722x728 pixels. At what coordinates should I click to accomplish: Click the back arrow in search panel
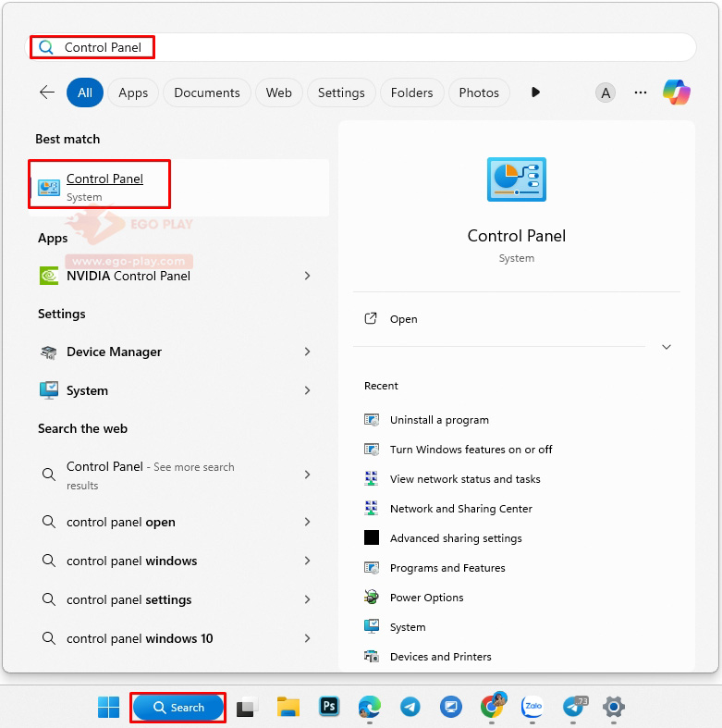(47, 93)
